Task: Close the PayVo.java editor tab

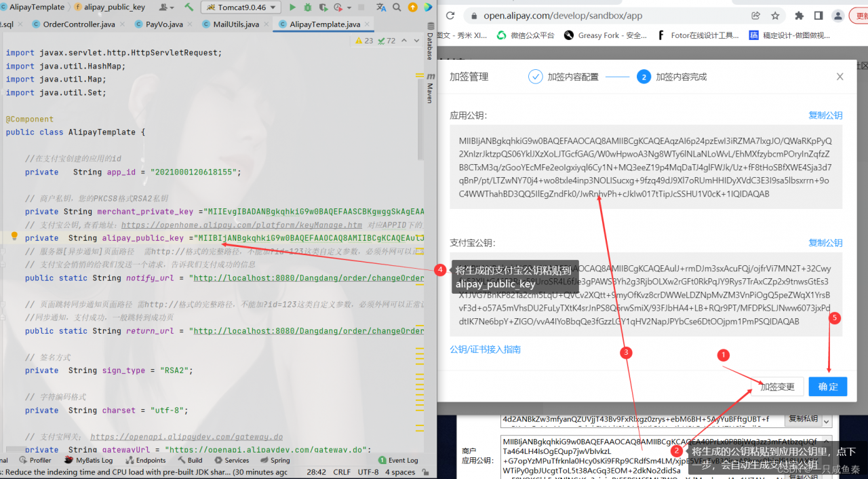Action: point(190,24)
